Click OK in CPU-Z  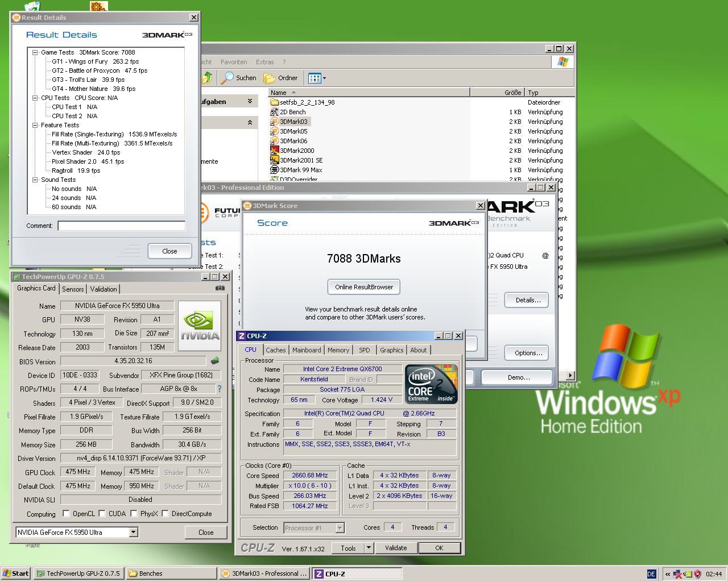coord(439,548)
